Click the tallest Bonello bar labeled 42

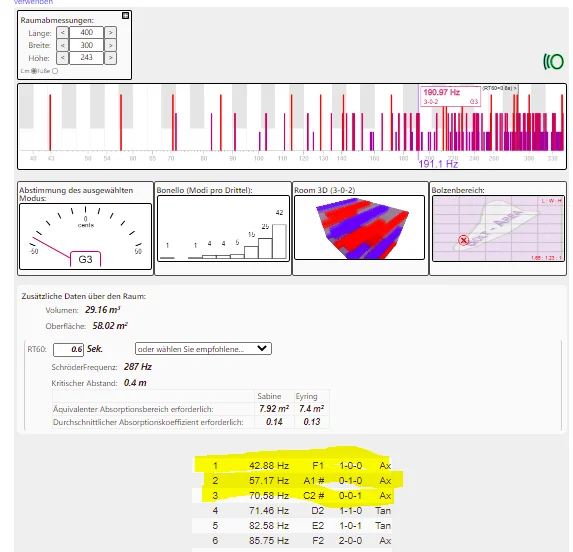coord(279,241)
